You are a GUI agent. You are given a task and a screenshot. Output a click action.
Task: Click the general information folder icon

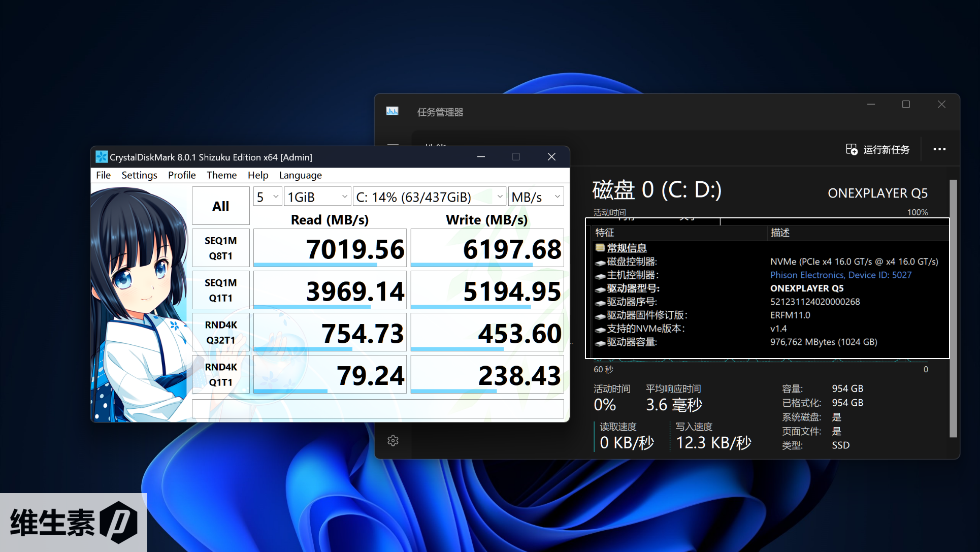[600, 248]
